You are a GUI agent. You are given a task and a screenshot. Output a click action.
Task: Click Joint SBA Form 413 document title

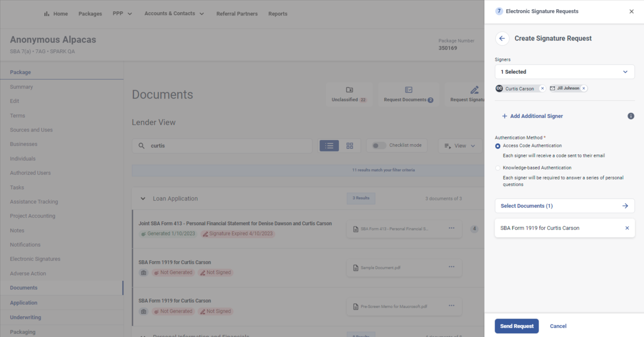coord(235,223)
